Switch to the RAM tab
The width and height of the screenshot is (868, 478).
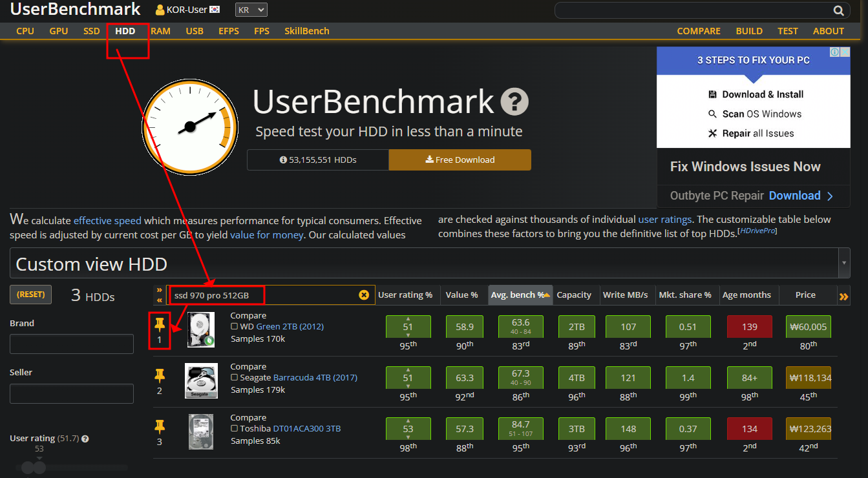(x=160, y=31)
